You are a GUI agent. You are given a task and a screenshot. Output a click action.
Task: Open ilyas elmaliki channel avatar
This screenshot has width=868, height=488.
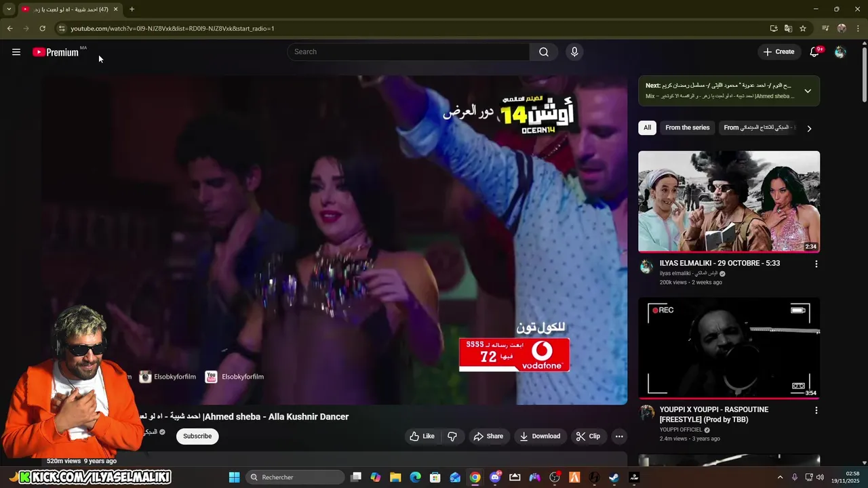click(x=646, y=267)
